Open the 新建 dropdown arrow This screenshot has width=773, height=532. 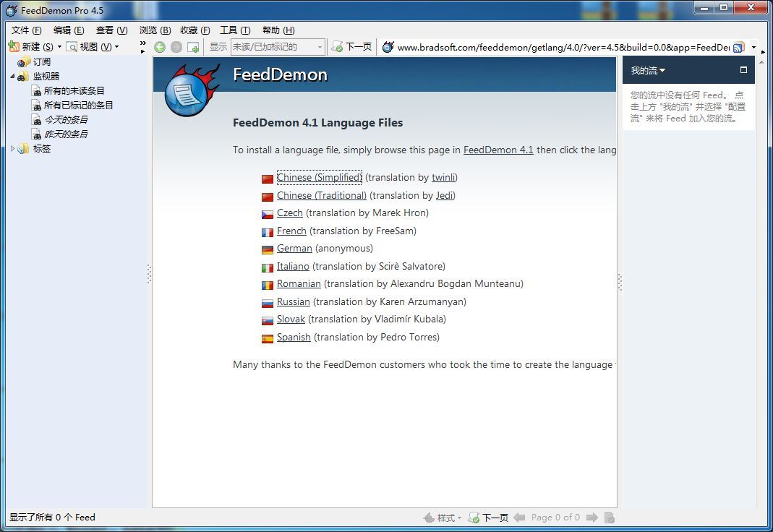pos(59,47)
